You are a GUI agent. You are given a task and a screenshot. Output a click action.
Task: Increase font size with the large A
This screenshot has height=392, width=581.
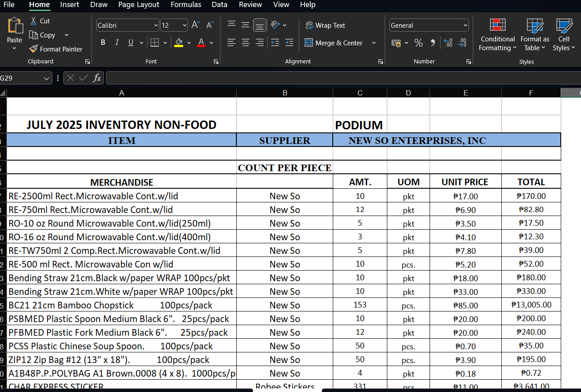[x=195, y=25]
